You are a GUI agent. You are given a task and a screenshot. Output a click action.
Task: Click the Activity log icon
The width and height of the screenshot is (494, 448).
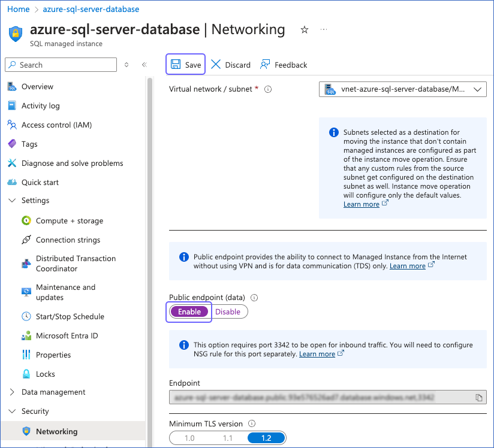pyautogui.click(x=12, y=105)
